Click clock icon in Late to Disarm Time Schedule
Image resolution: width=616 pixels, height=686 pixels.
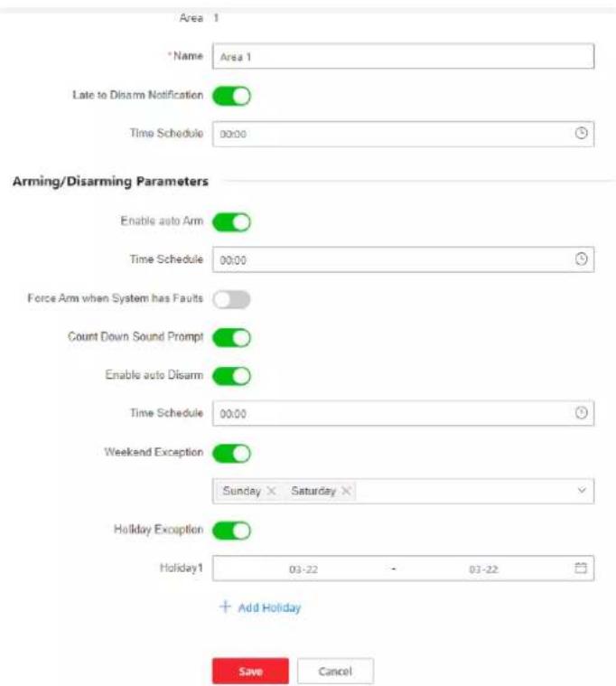point(581,133)
